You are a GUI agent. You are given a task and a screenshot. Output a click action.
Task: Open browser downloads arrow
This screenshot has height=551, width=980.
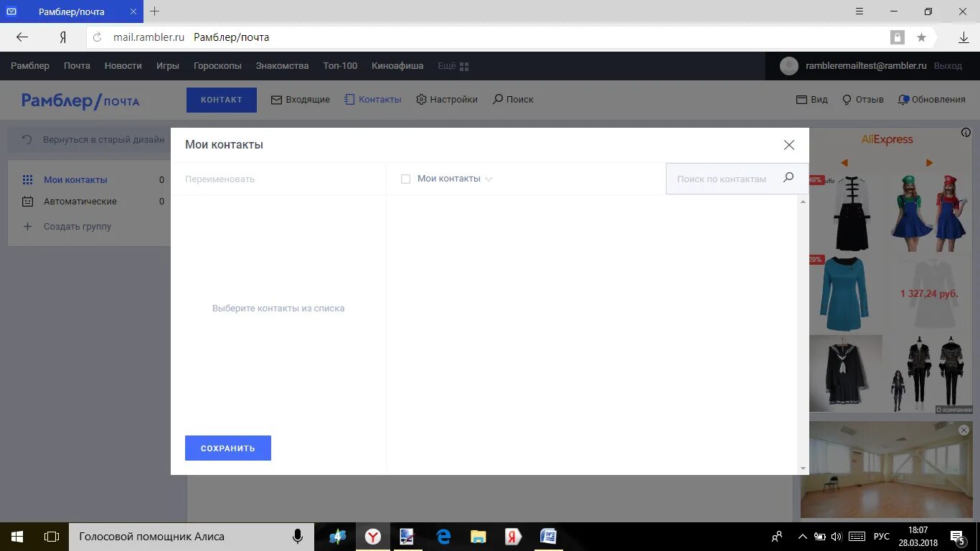[x=963, y=37]
